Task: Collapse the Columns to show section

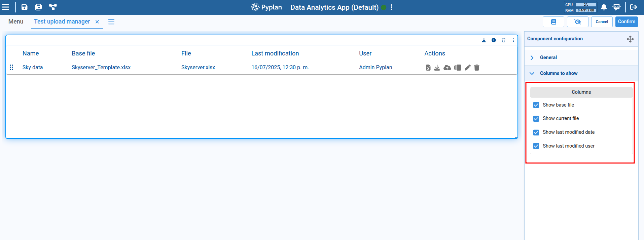Action: [x=559, y=73]
